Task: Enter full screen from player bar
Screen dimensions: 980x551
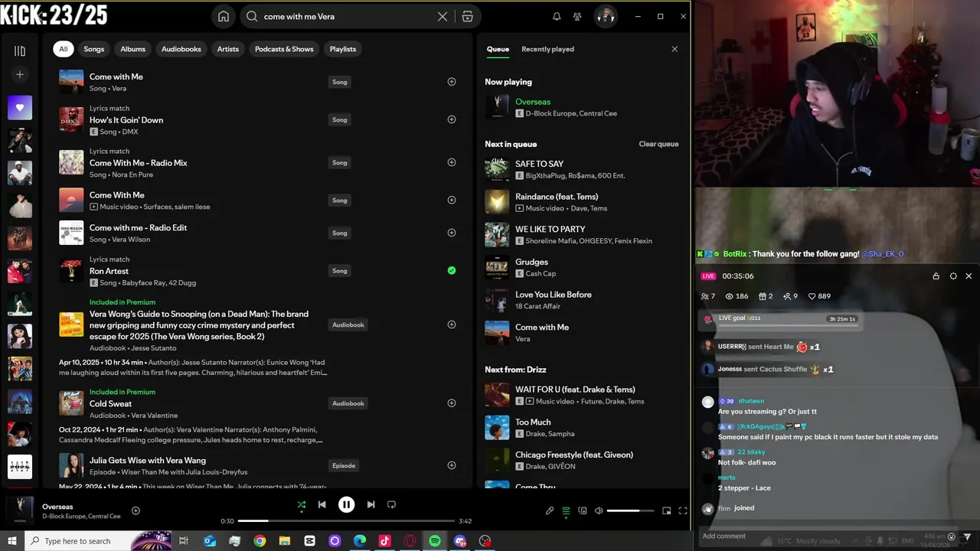Action: 683,510
